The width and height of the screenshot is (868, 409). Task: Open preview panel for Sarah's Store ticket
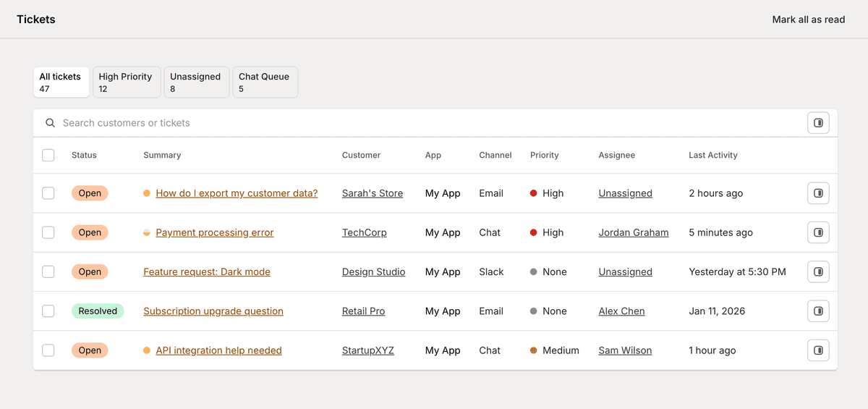[x=818, y=193]
